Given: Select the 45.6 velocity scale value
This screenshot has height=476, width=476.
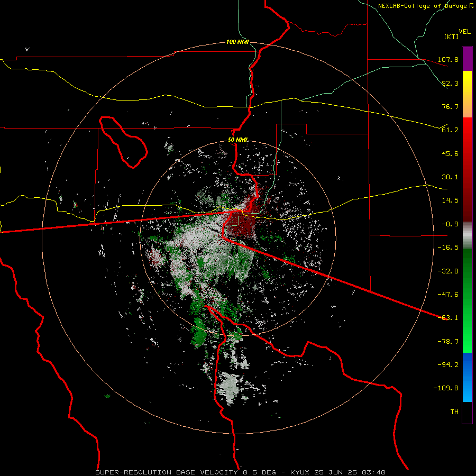Looking at the screenshot, I should (450, 153).
